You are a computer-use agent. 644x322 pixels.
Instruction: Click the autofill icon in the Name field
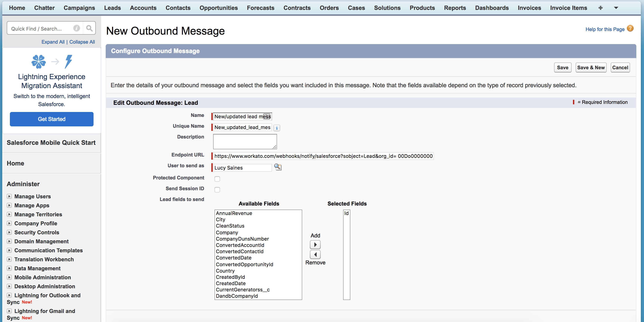[x=267, y=116]
